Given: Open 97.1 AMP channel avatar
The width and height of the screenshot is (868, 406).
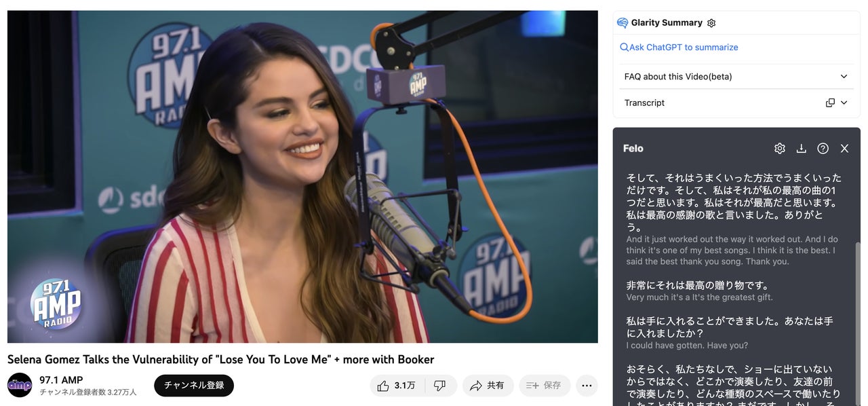Looking at the screenshot, I should click(x=20, y=385).
